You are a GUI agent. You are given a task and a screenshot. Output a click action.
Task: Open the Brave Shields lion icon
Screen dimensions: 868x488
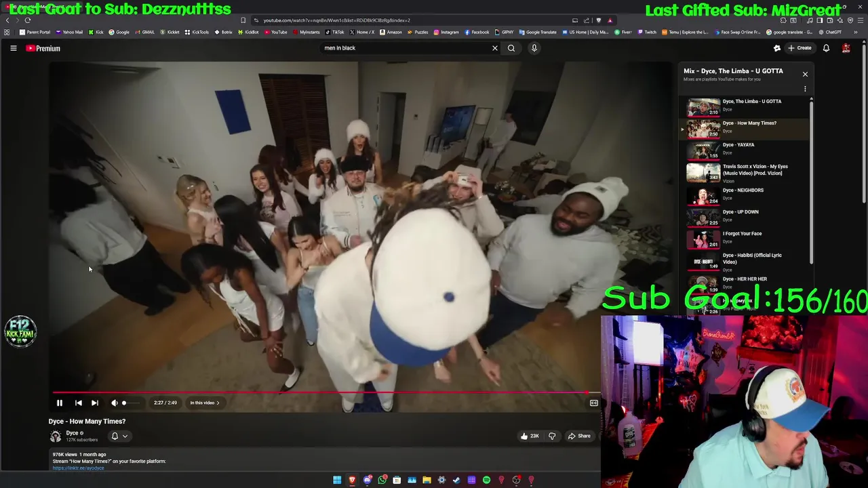(599, 20)
